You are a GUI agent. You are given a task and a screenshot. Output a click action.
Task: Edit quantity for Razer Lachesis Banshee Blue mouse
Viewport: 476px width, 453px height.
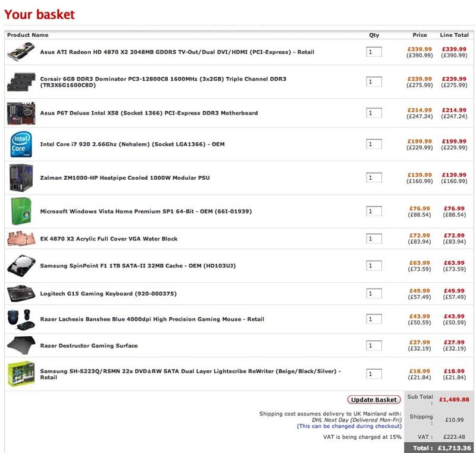click(x=374, y=319)
